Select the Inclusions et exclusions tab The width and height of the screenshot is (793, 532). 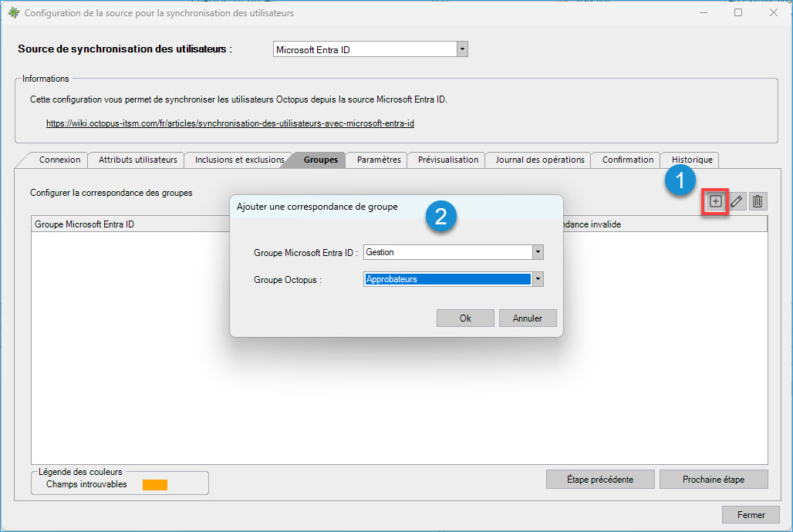[x=239, y=160]
